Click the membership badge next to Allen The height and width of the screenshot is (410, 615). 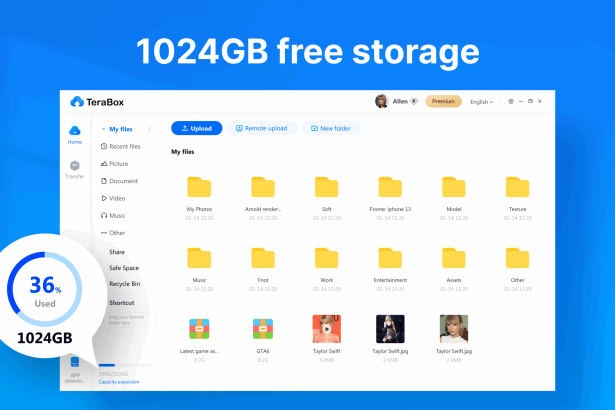click(x=414, y=101)
